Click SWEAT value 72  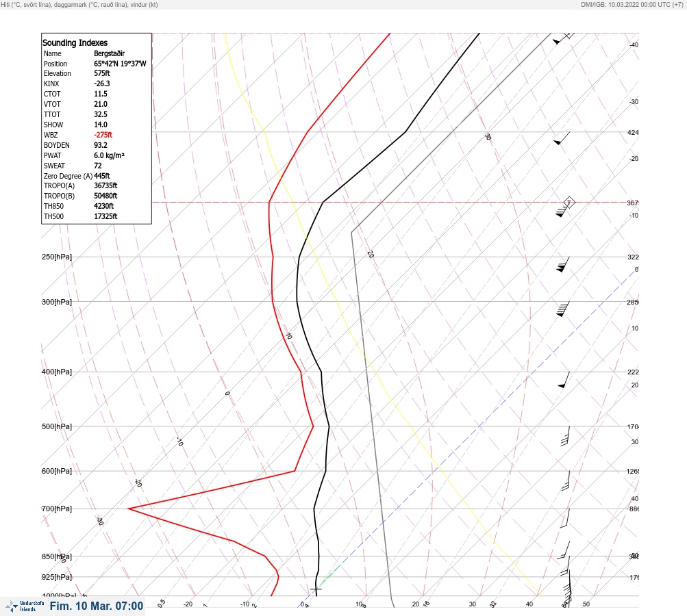pyautogui.click(x=98, y=166)
